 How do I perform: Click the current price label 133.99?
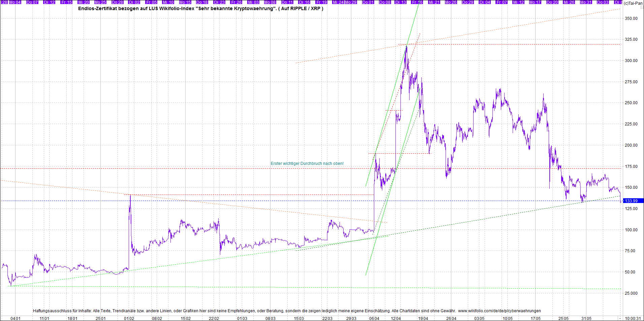click(x=632, y=201)
